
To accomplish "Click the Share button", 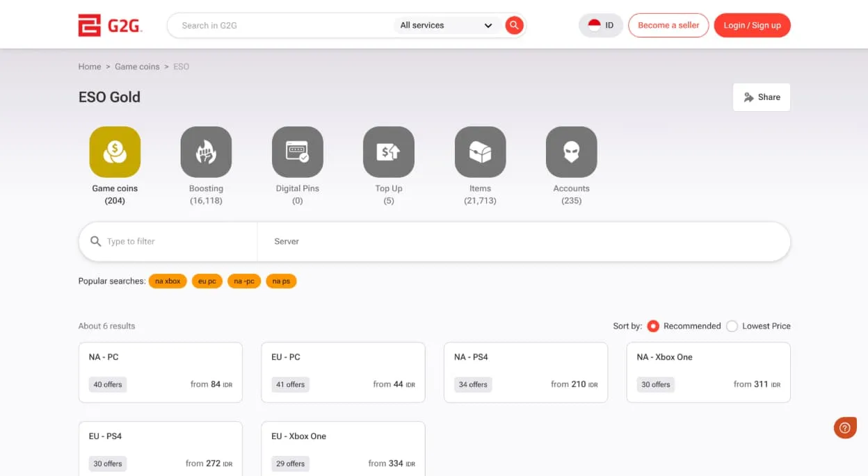I will [762, 97].
